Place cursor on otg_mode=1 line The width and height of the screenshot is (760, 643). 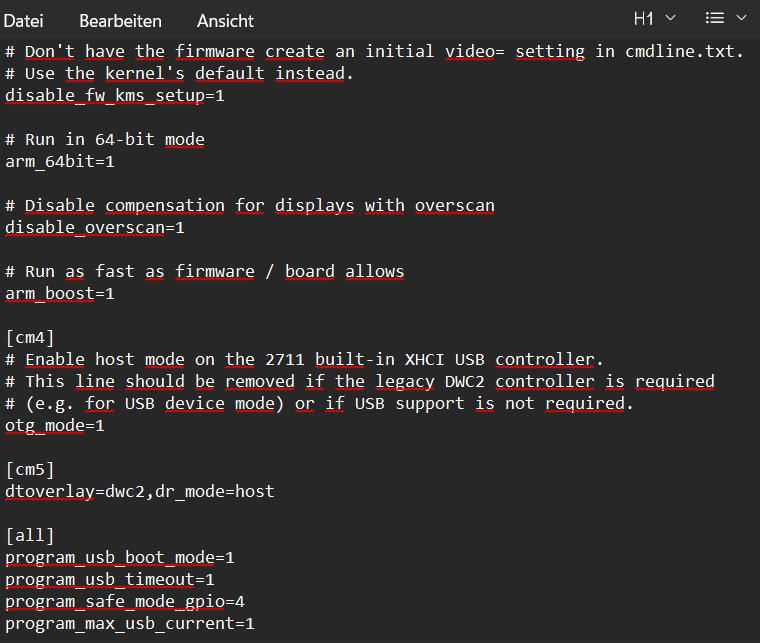click(x=55, y=425)
